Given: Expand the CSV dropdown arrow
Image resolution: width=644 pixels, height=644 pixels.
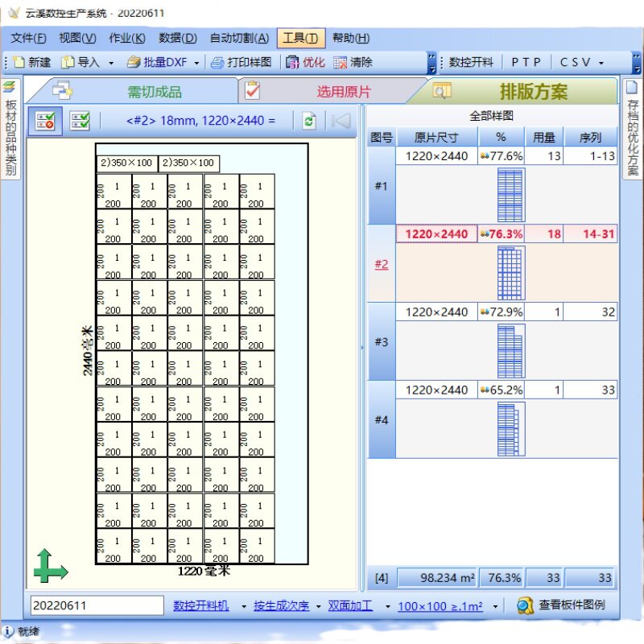Looking at the screenshot, I should [x=601, y=63].
